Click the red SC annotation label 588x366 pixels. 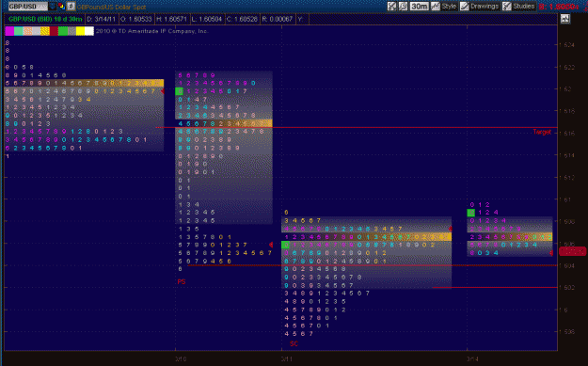coord(294,343)
